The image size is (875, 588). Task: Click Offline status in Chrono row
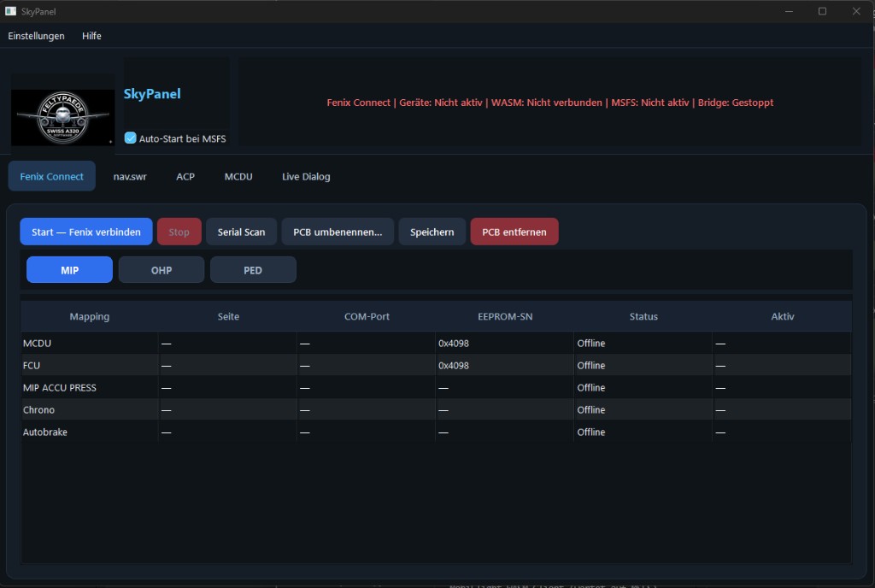pos(591,410)
